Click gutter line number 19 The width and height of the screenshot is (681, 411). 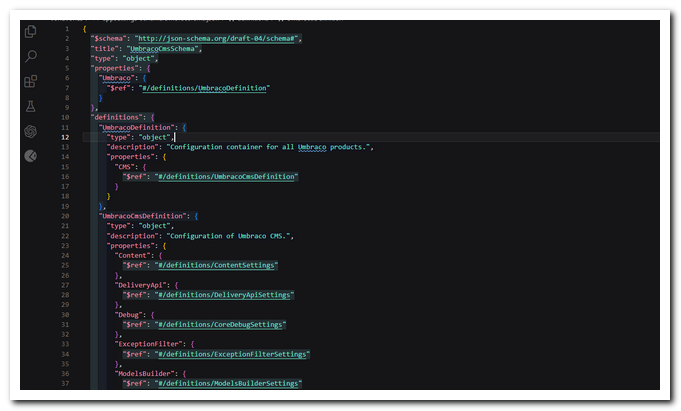pos(65,206)
